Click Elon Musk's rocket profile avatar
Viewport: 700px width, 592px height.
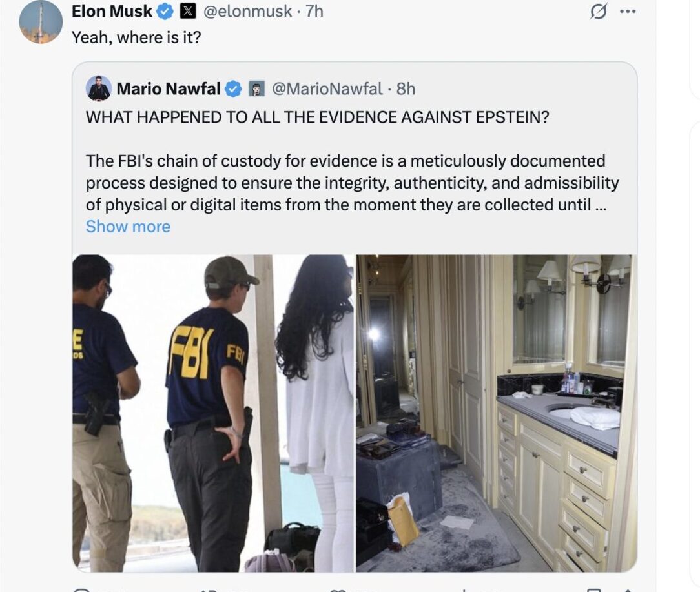click(41, 21)
